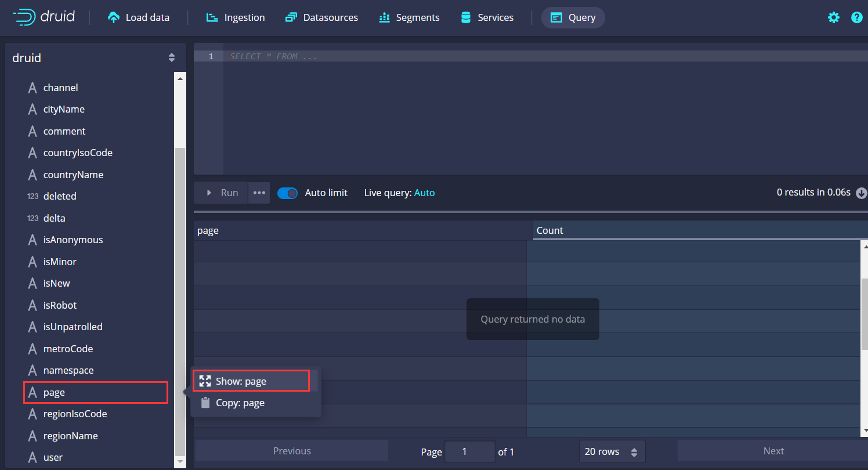Click the column tree scrollbar up arrow
This screenshot has height=470, width=868.
pyautogui.click(x=180, y=78)
